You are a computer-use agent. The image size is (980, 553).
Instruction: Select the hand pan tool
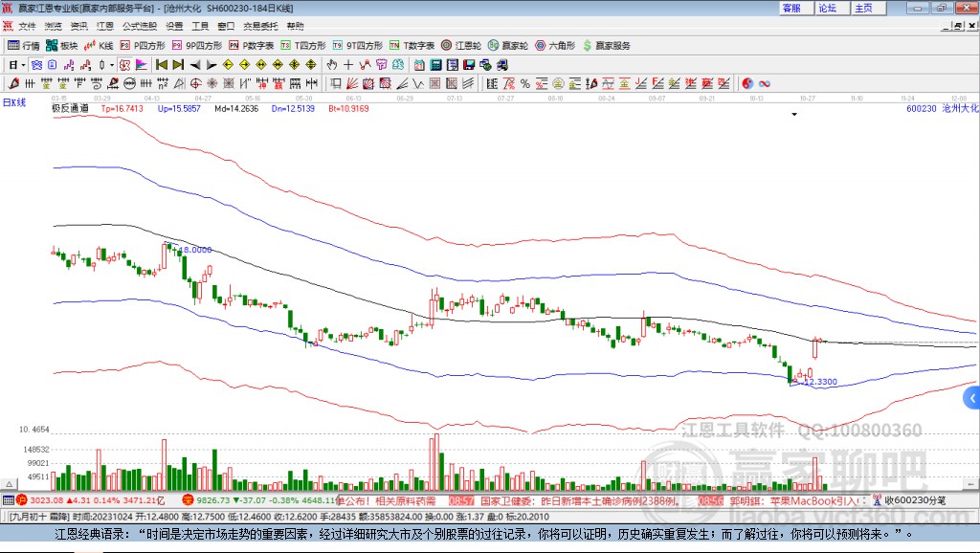point(332,65)
